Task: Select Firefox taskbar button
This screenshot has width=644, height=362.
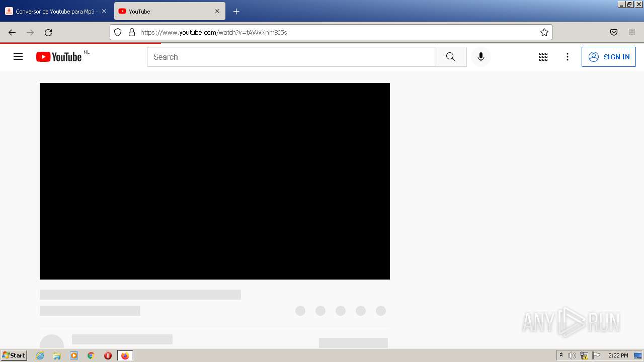Action: [125, 355]
